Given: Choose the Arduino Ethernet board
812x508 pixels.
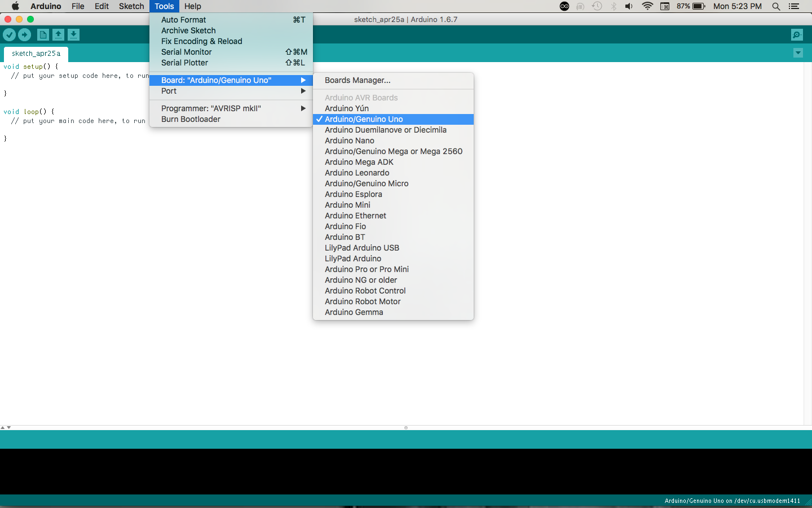Looking at the screenshot, I should (x=393, y=216).
